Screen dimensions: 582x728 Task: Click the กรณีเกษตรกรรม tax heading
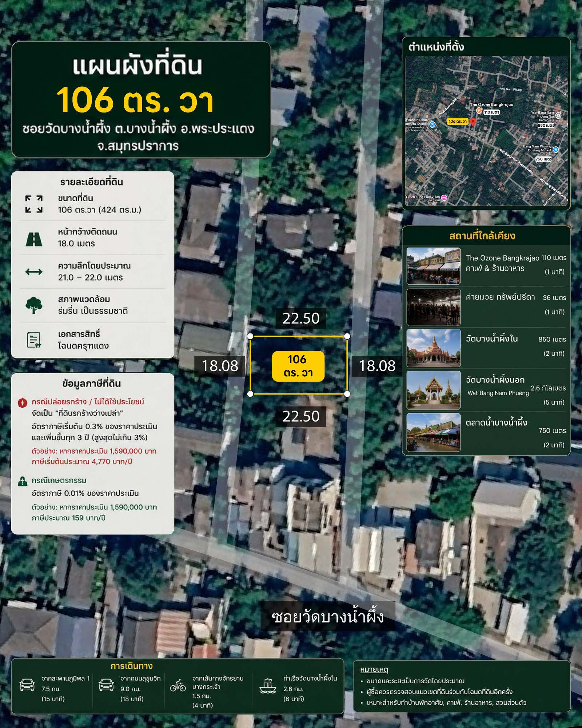59,480
